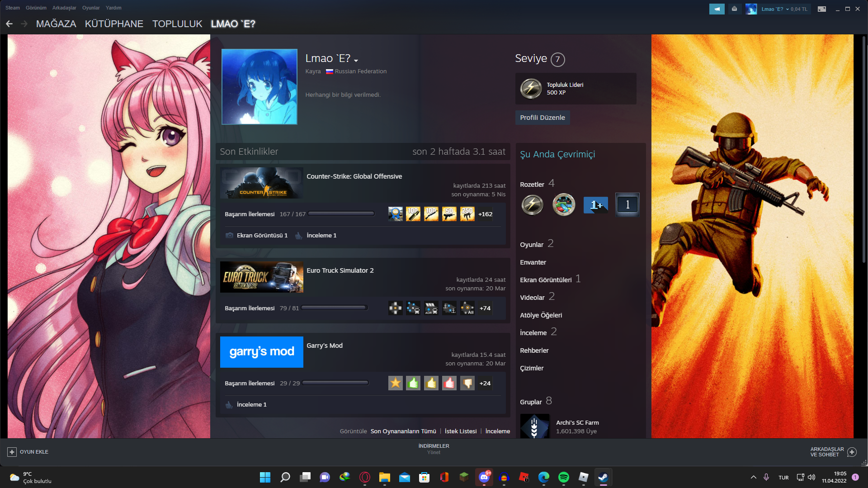Open the Counter-Strike: Global Offensive title link
This screenshot has width=868, height=488.
[354, 176]
